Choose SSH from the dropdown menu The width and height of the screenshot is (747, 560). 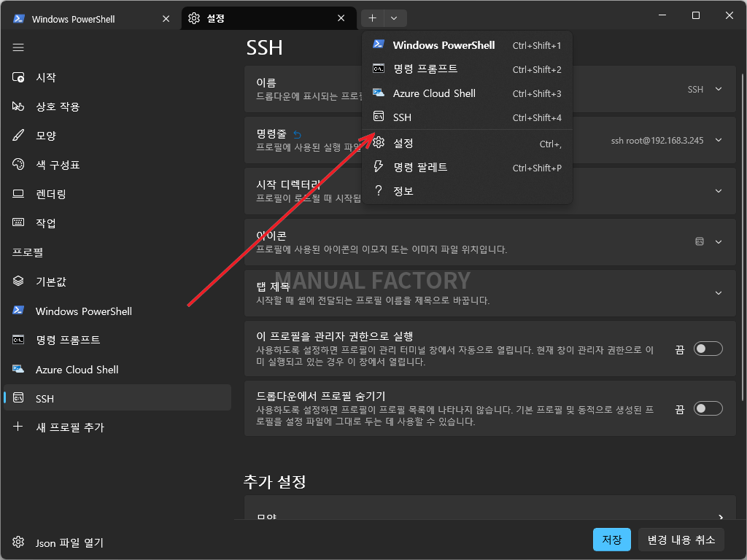click(468, 117)
